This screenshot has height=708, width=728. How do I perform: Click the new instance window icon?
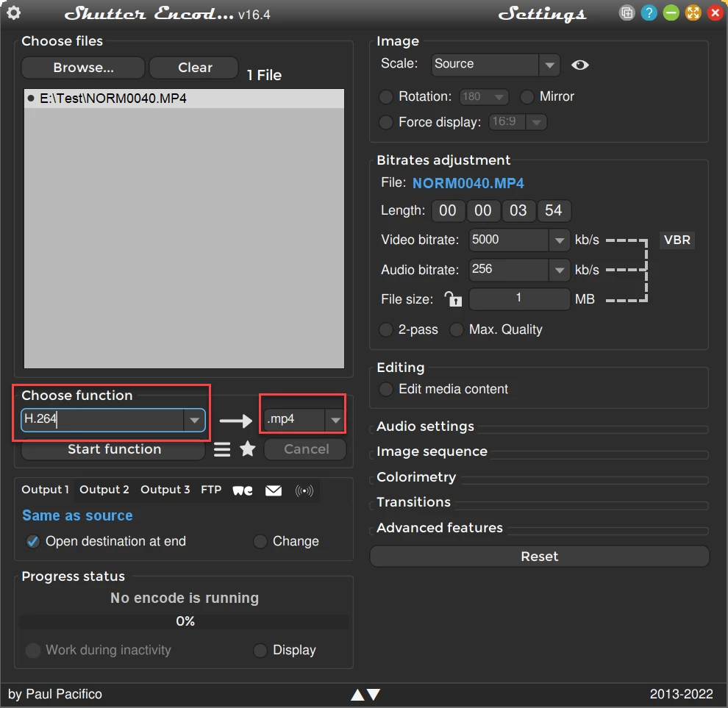tap(627, 12)
